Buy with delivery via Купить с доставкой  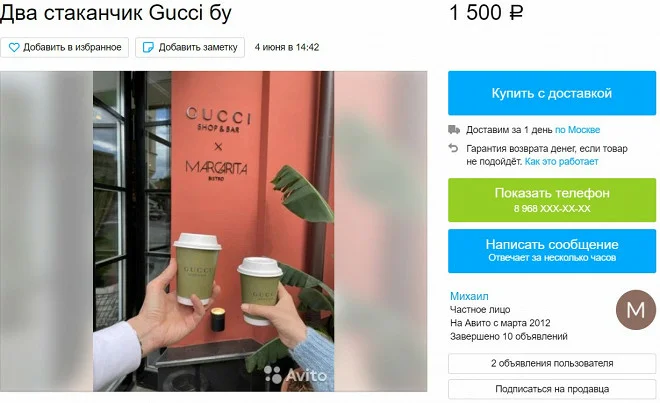click(552, 93)
